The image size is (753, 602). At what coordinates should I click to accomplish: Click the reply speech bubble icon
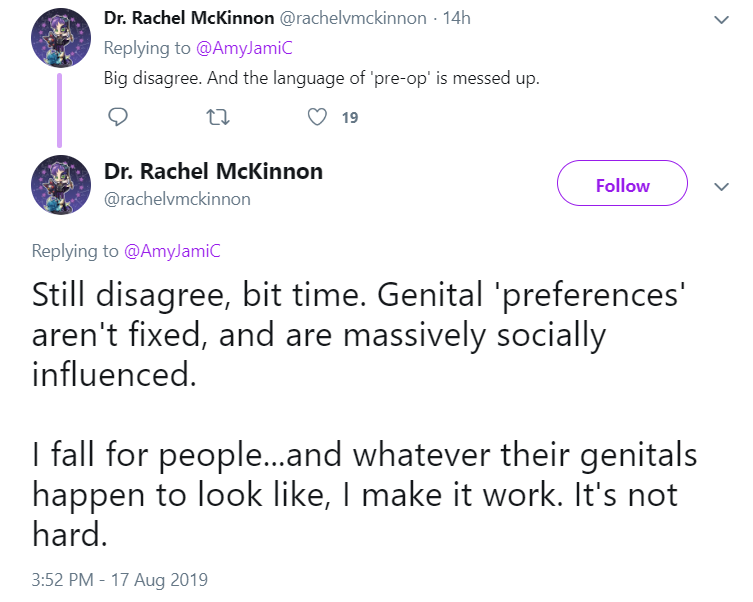coord(118,117)
